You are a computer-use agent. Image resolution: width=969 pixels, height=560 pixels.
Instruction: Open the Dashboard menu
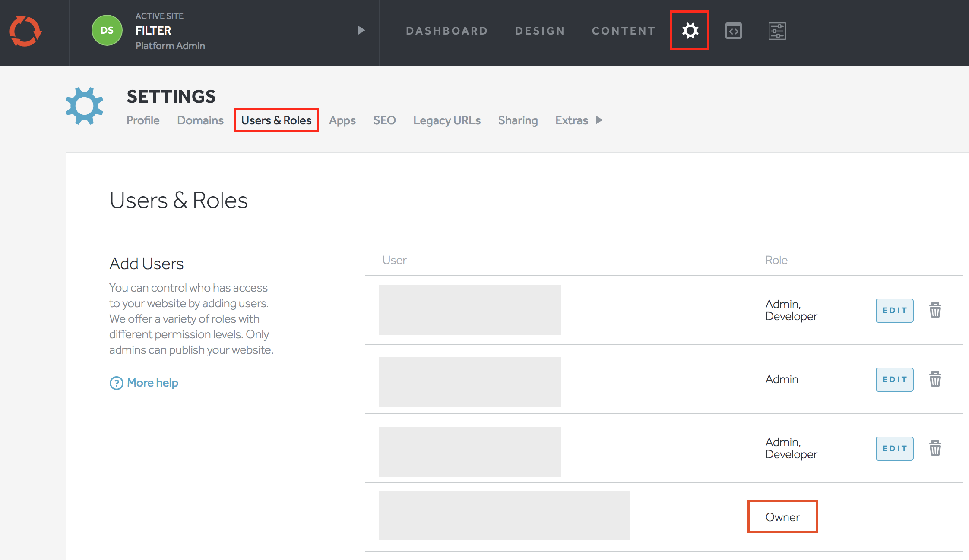[446, 31]
